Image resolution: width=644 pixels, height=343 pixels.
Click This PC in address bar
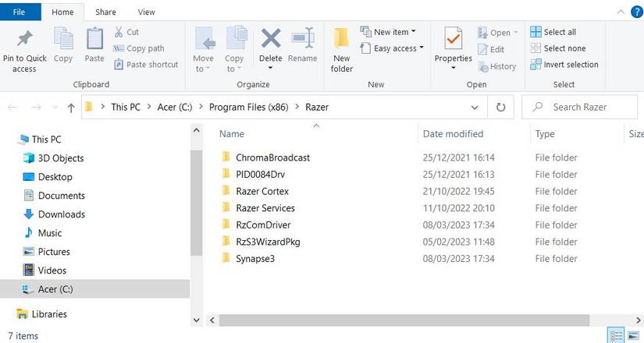coord(126,107)
